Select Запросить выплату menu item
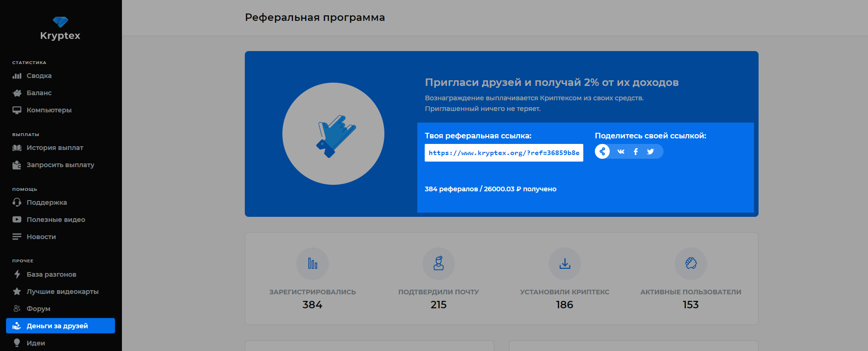This screenshot has height=351, width=868. click(60, 165)
